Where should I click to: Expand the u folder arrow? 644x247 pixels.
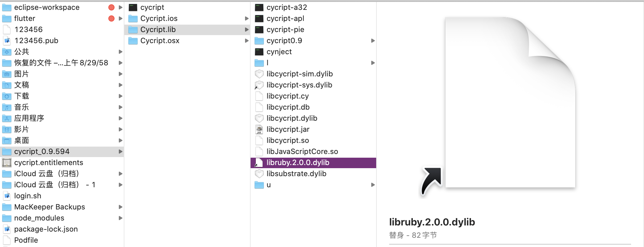coord(373,185)
